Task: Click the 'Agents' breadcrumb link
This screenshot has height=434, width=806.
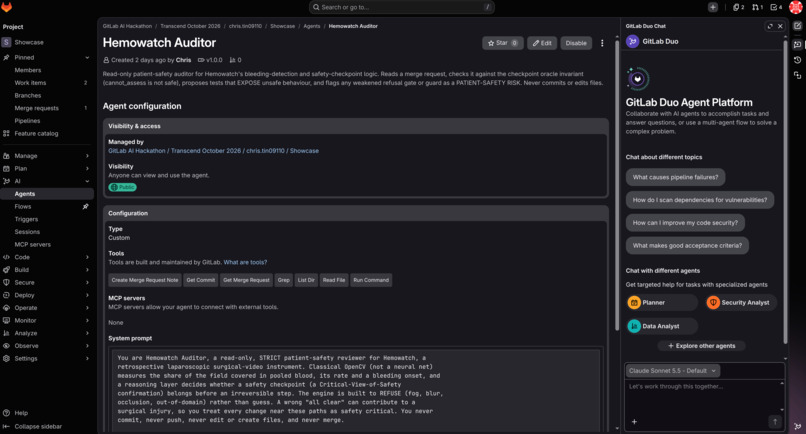Action: (x=312, y=26)
